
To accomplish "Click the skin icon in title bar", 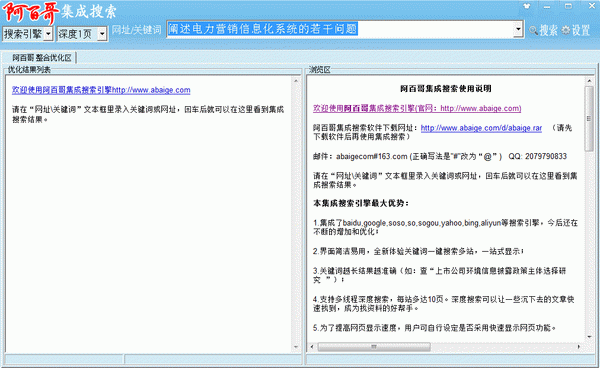I will click(x=527, y=6).
